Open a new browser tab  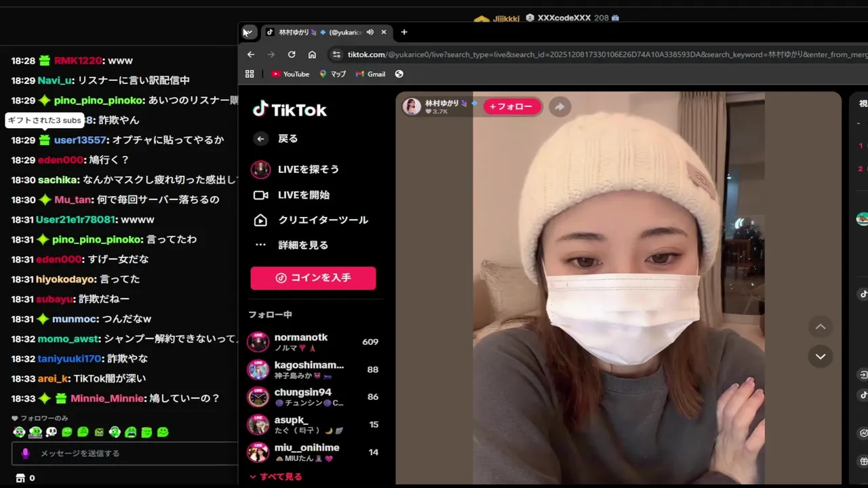click(404, 32)
